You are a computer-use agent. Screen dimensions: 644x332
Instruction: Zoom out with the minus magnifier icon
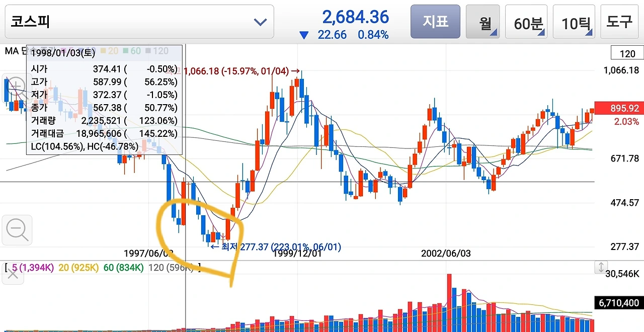(17, 230)
